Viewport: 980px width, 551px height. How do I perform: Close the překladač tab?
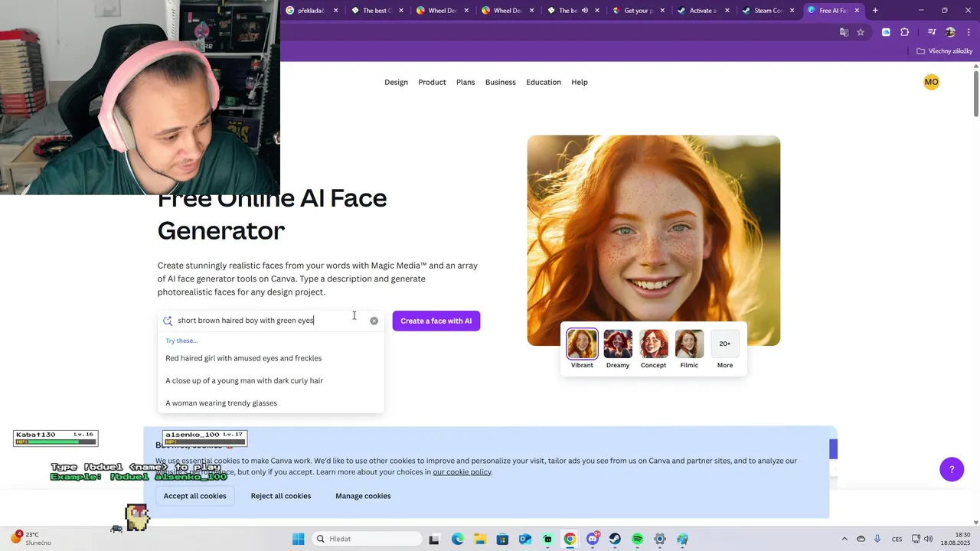[335, 11]
